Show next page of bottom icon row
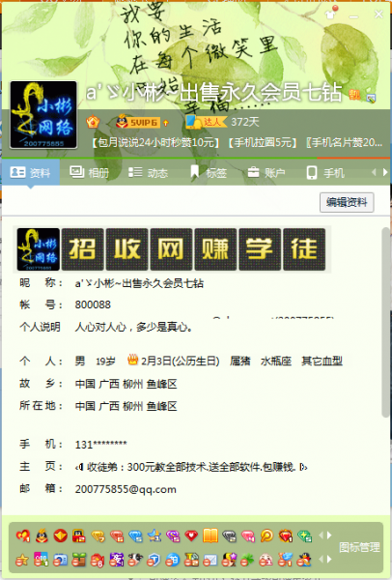Screen dimensions: 392x580 329,560
